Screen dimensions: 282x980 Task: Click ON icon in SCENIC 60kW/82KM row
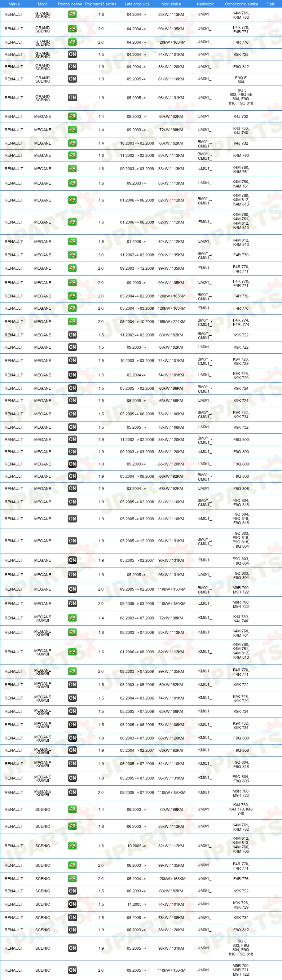click(72, 891)
